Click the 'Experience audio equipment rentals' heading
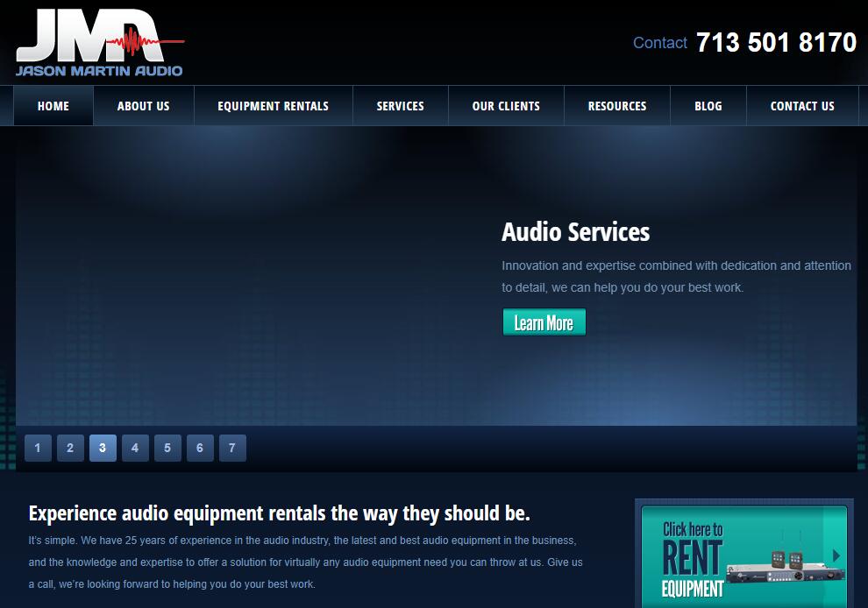Screen dimensions: 868x608 (280, 513)
